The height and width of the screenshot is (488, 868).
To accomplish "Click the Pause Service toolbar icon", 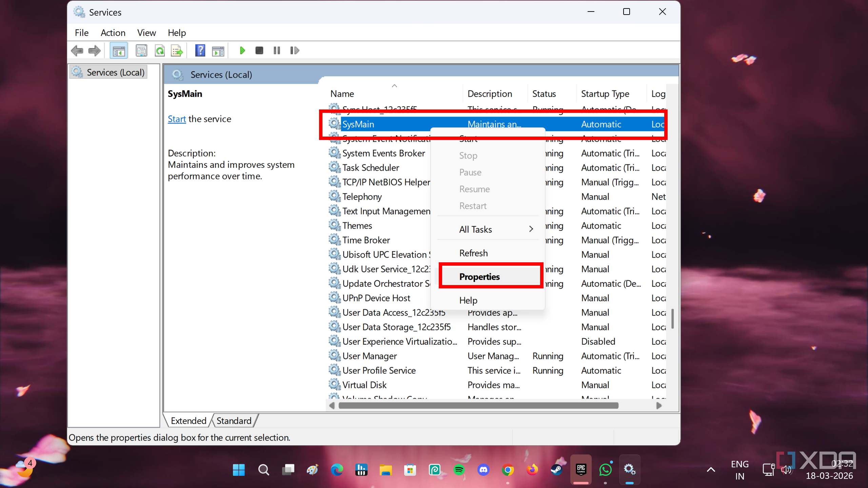I will click(x=277, y=51).
